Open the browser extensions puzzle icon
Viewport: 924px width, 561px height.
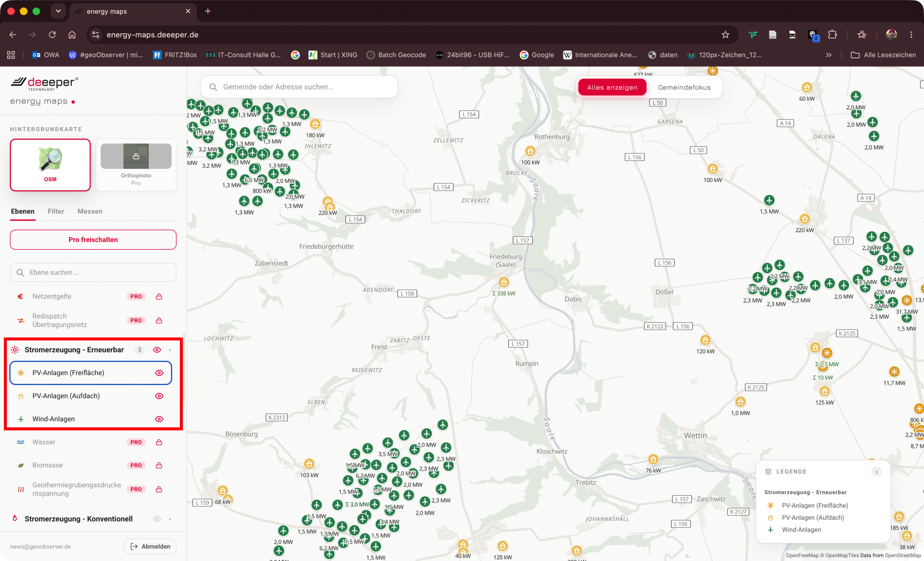pos(832,35)
